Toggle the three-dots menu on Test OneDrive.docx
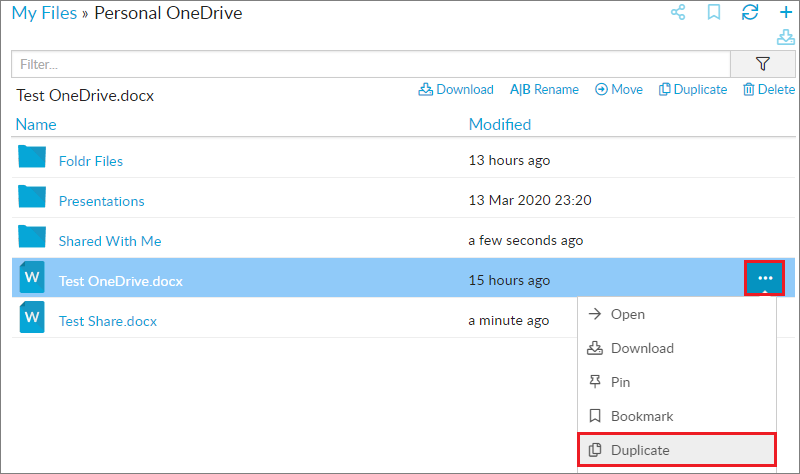800x474 pixels. [765, 278]
